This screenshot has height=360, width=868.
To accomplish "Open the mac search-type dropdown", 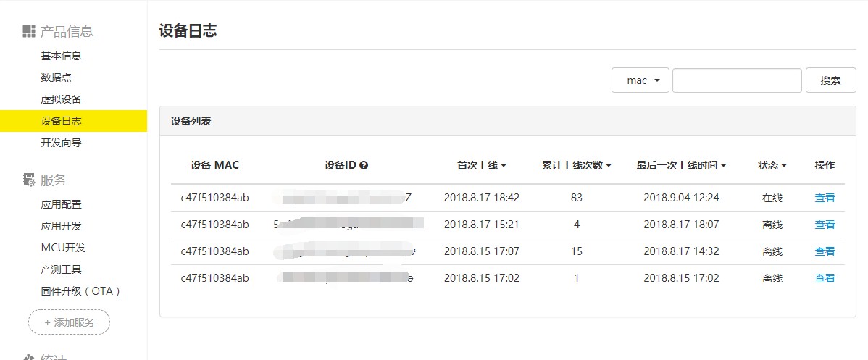I will coord(640,80).
